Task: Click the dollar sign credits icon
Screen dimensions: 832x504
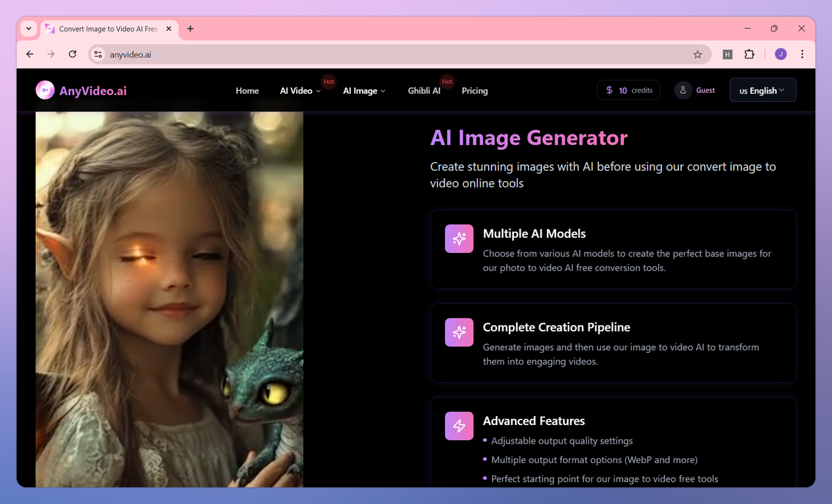Action: (609, 90)
